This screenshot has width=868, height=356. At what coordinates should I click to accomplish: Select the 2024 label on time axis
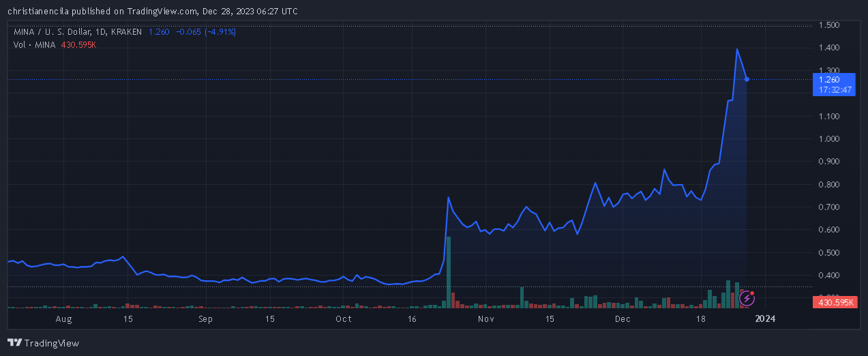pyautogui.click(x=766, y=318)
